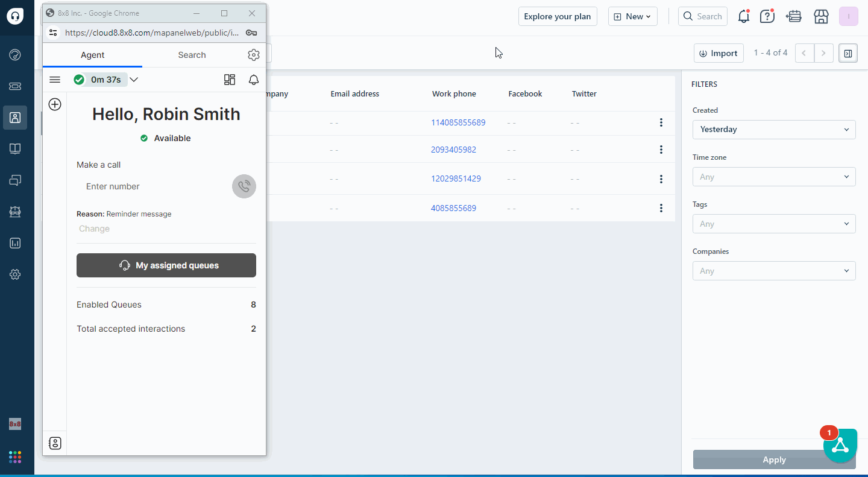Click phone number 114085855689

pyautogui.click(x=458, y=122)
